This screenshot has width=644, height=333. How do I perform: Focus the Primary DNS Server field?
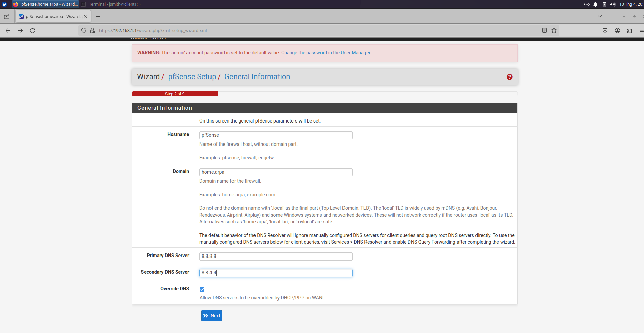pyautogui.click(x=276, y=257)
